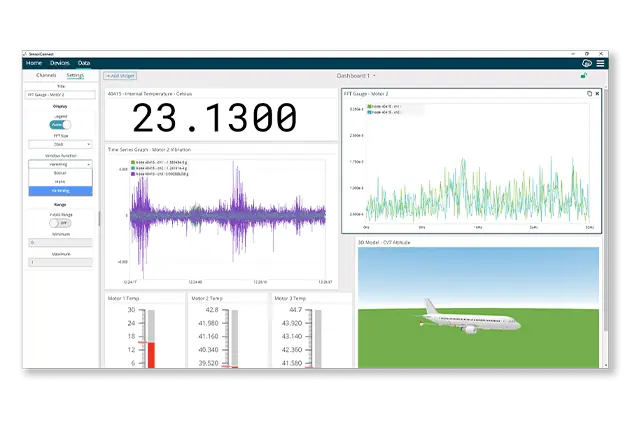Screen dimensions: 640x428
Task: Choose the highlighted Hamming option
Action: 60,191
